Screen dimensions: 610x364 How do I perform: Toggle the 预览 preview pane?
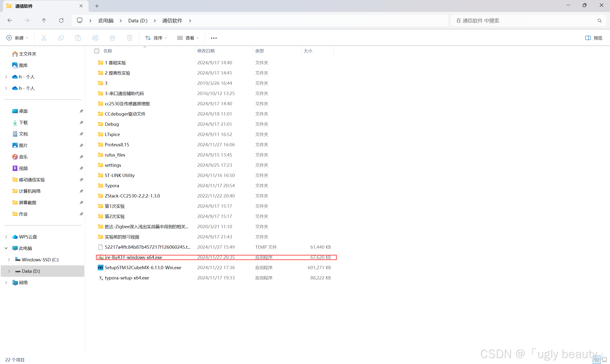tap(594, 38)
